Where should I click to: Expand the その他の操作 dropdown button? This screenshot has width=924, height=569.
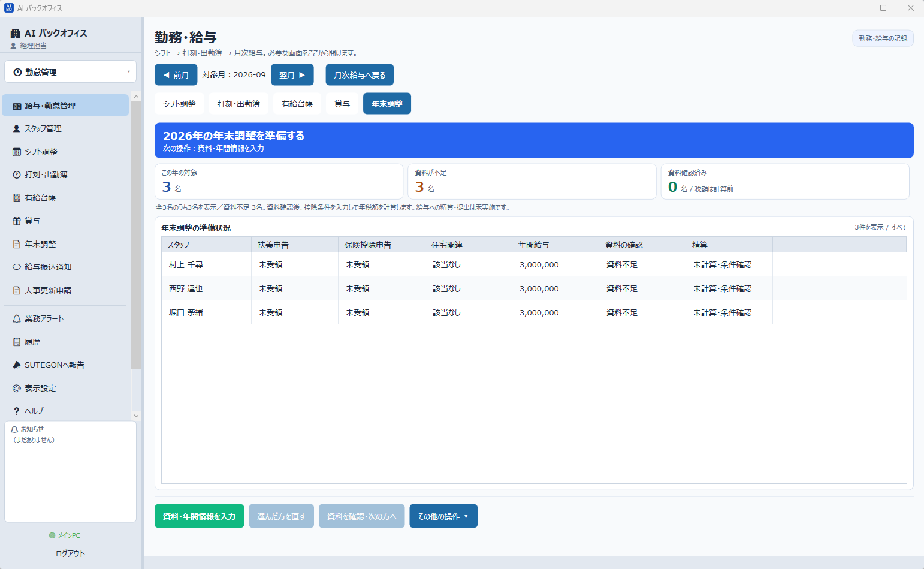(443, 516)
